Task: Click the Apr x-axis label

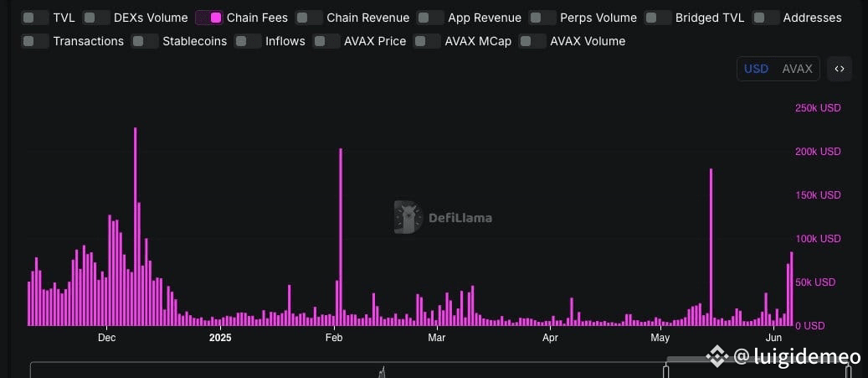Action: point(550,338)
